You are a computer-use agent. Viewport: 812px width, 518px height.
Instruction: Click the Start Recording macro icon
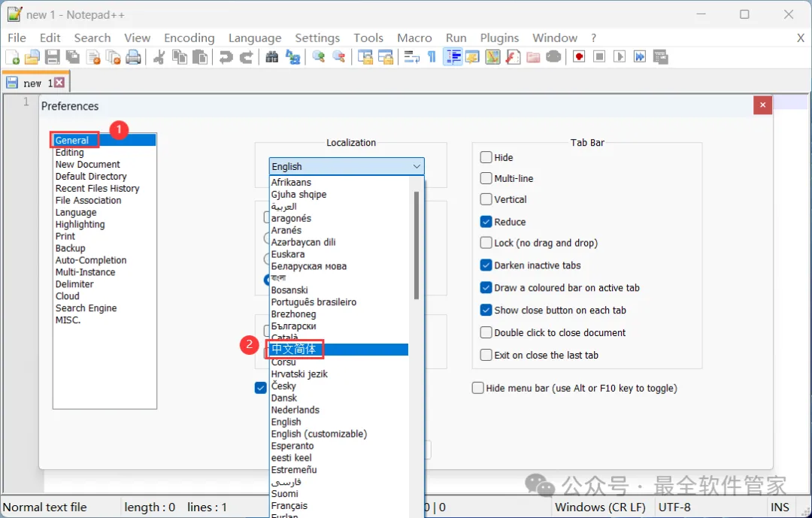point(579,56)
